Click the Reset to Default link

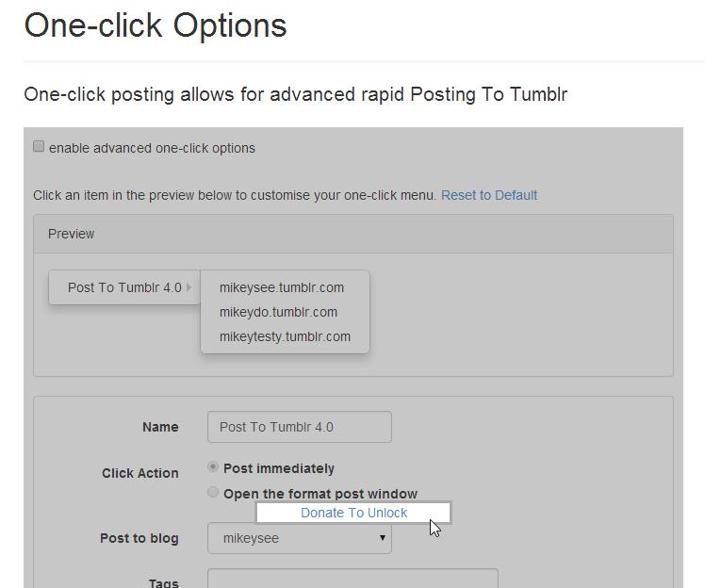pos(489,195)
